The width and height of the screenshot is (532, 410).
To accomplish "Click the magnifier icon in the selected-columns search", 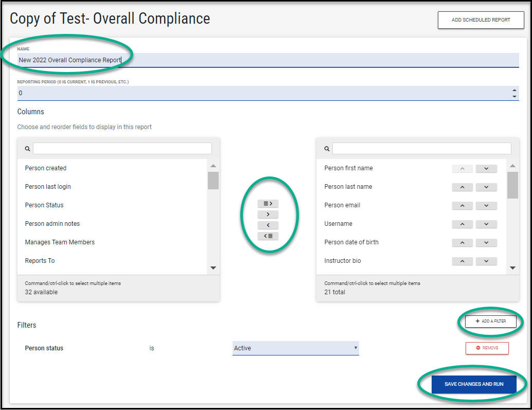I will point(327,148).
